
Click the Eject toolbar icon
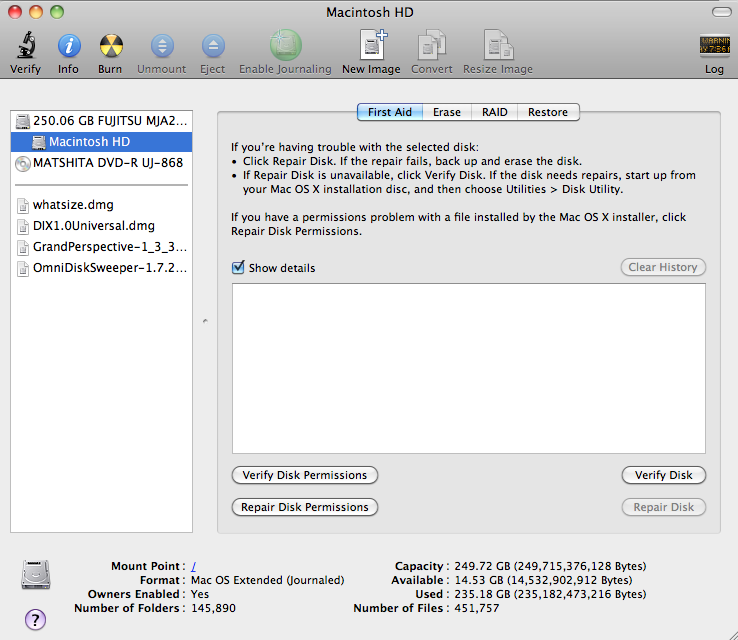213,46
